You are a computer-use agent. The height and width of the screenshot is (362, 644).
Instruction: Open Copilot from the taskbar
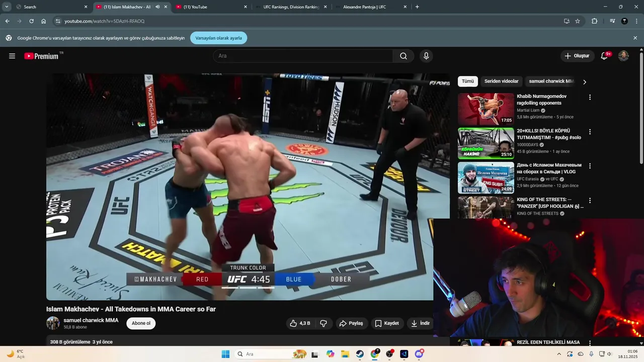coord(330,354)
